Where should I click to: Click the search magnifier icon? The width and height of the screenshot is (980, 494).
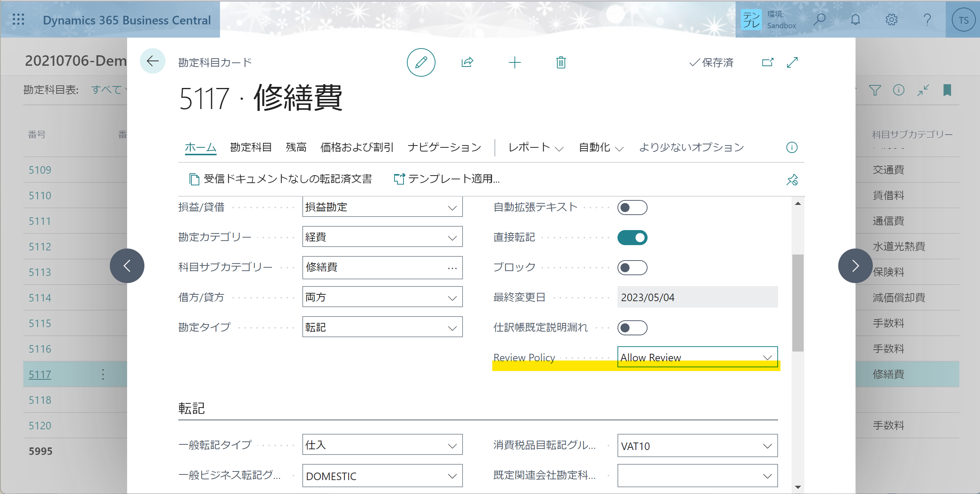point(819,20)
